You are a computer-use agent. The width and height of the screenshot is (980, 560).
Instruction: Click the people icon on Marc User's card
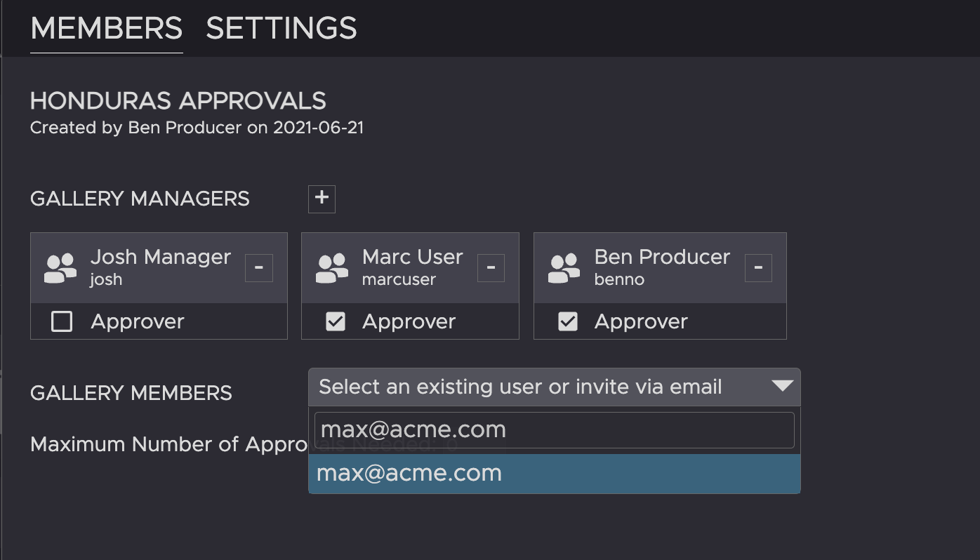(332, 268)
